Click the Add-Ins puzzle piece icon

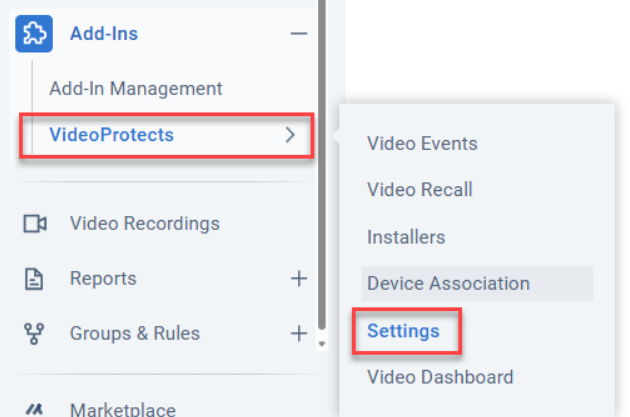34,34
